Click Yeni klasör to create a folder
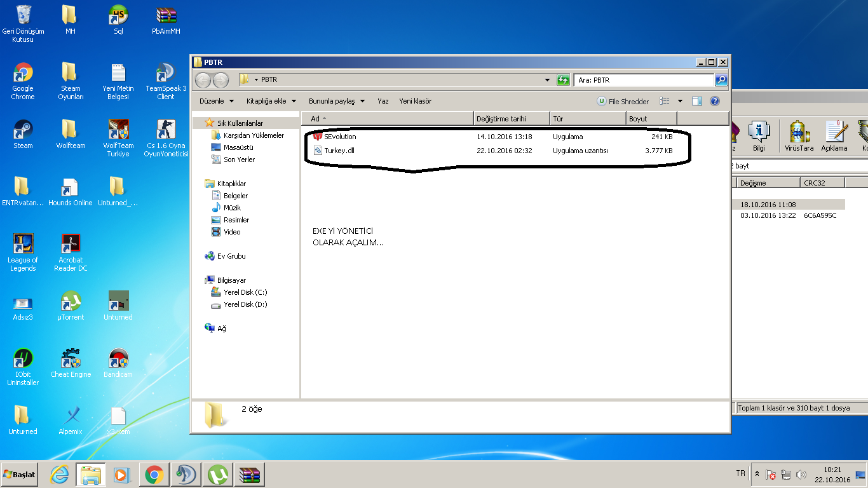 point(416,101)
